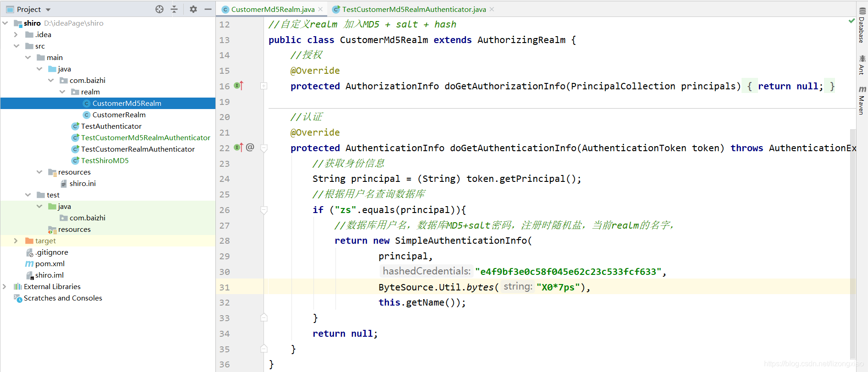
Task: Select shiro.iml file
Action: coord(49,275)
